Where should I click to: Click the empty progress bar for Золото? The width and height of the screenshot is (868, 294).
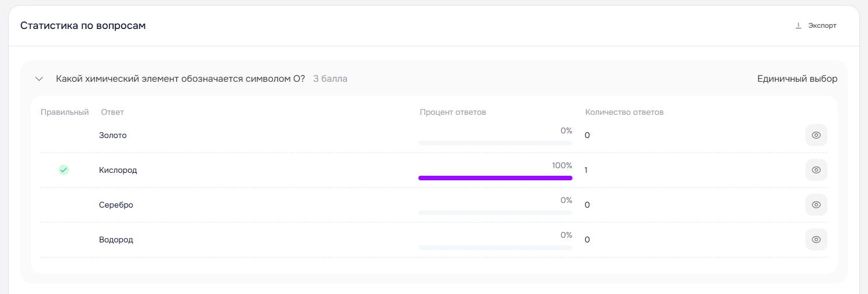coord(495,143)
